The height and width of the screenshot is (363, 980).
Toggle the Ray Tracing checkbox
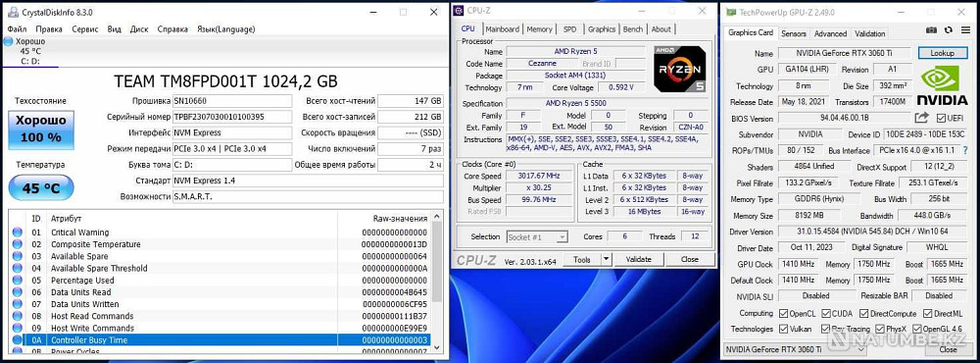826,329
